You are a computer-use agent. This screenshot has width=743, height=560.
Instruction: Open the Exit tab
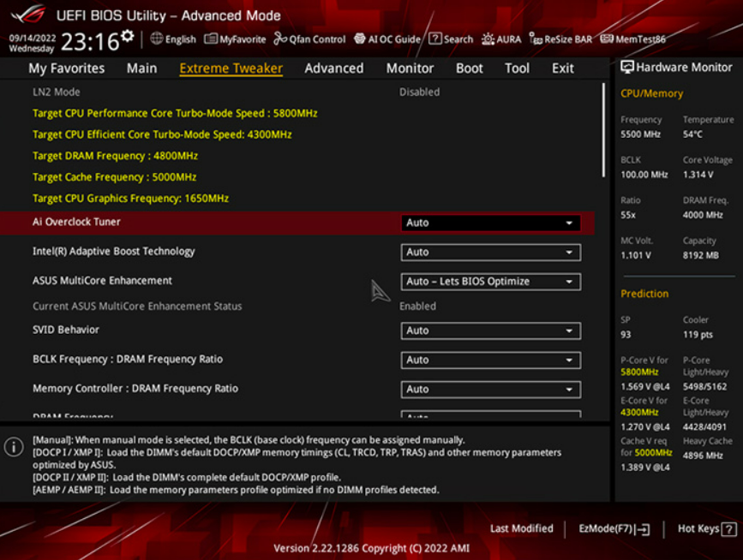point(562,69)
